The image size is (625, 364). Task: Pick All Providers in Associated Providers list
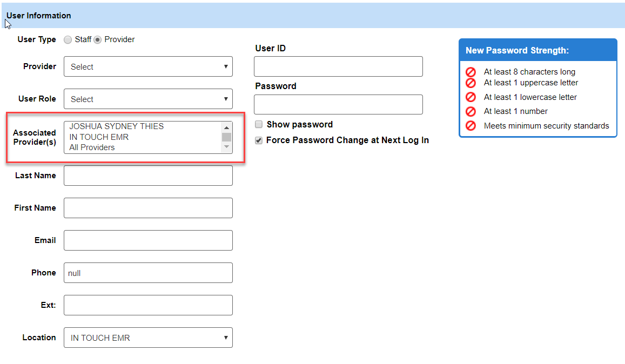point(92,147)
